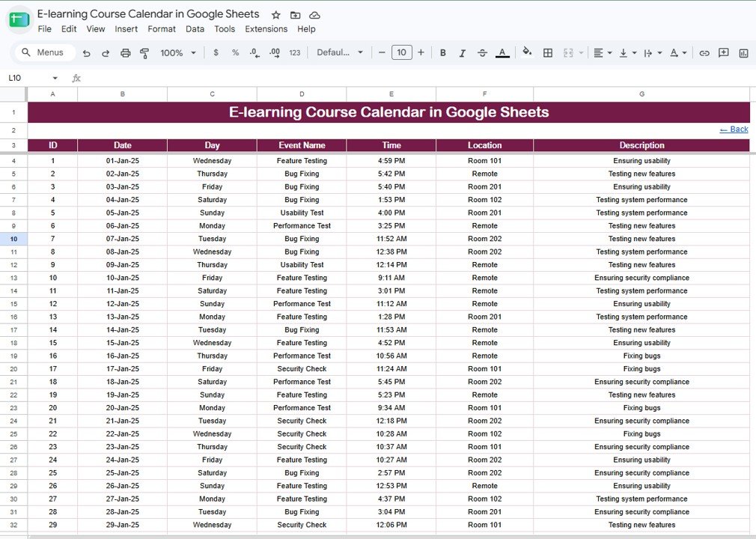Viewport: 756px width, 539px height.
Task: Print the spreadsheet
Action: click(125, 53)
